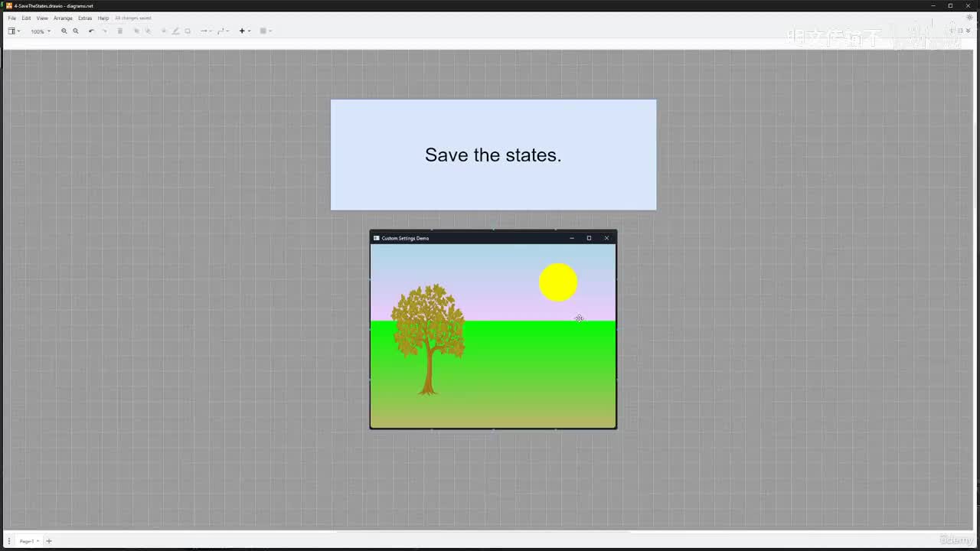Screen dimensions: 980x551
Task: Open the Arrange menu
Action: point(63,18)
